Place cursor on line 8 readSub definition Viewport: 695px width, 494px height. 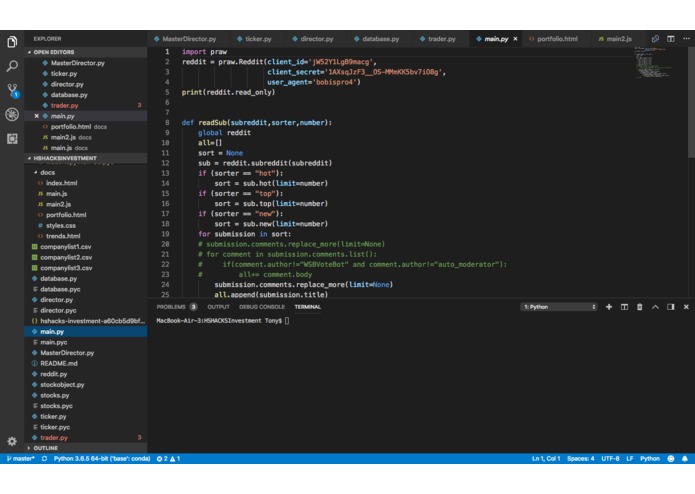click(x=257, y=123)
